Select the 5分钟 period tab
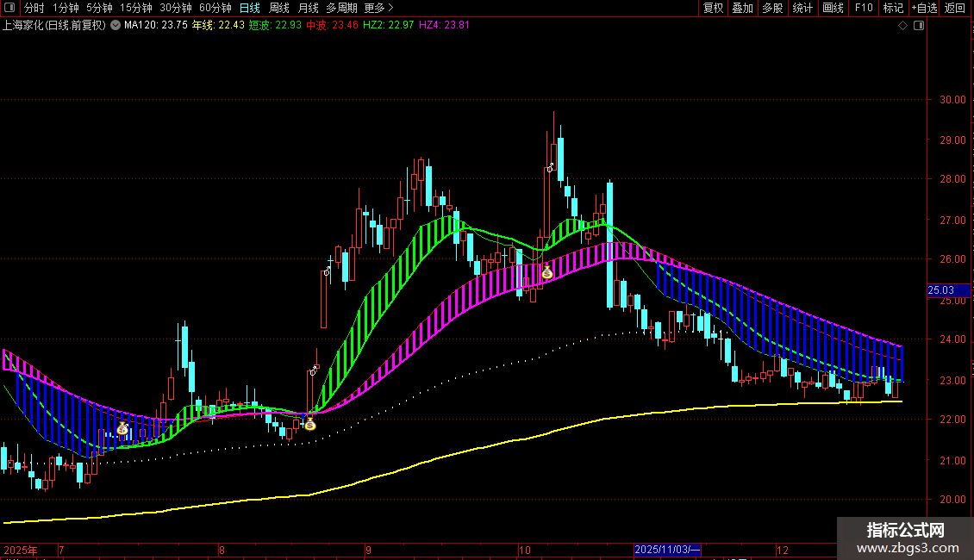The height and width of the screenshot is (560, 974). pyautogui.click(x=99, y=8)
